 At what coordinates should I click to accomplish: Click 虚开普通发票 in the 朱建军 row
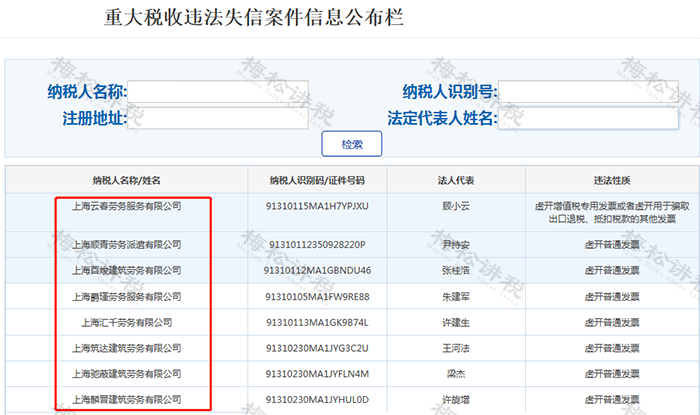pos(612,297)
